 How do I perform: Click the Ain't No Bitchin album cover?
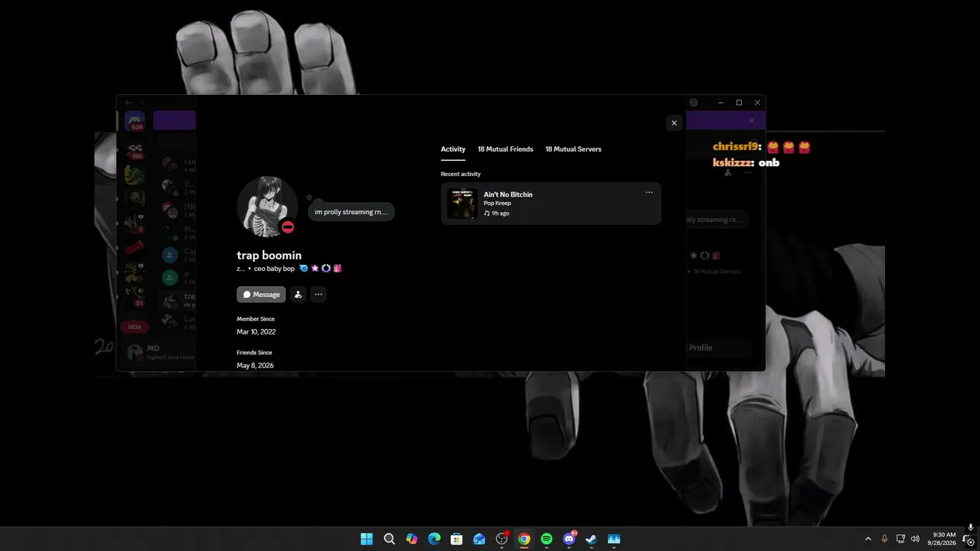462,204
